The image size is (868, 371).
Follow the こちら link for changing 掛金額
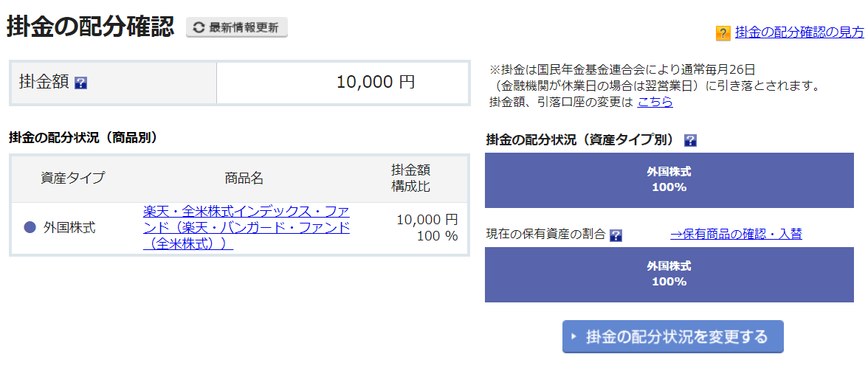tap(655, 102)
